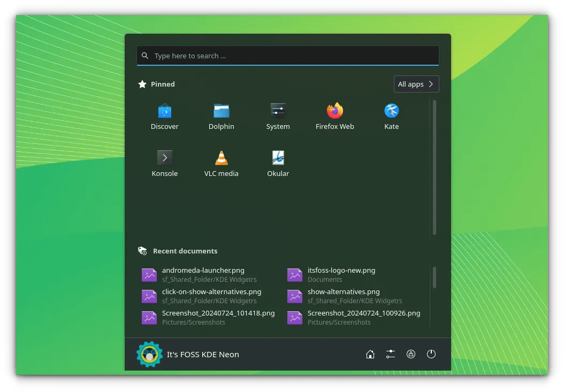
Task: Shut down via the power icon
Action: pyautogui.click(x=431, y=354)
